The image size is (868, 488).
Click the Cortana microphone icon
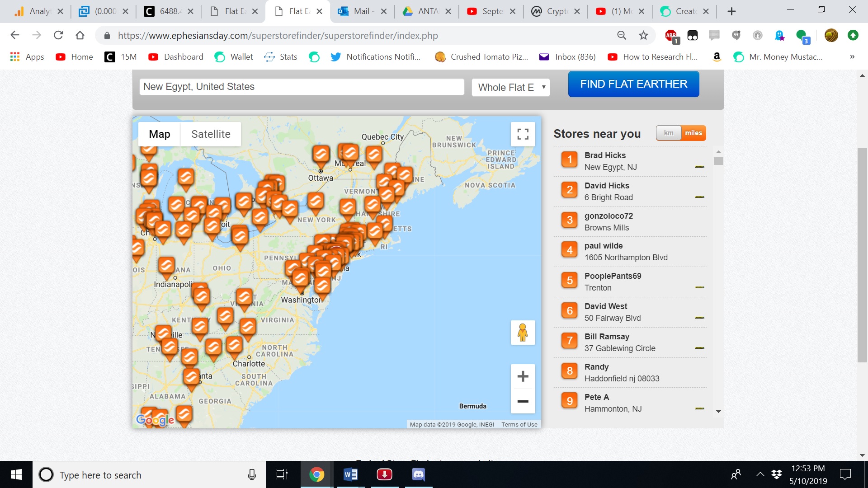pyautogui.click(x=252, y=474)
